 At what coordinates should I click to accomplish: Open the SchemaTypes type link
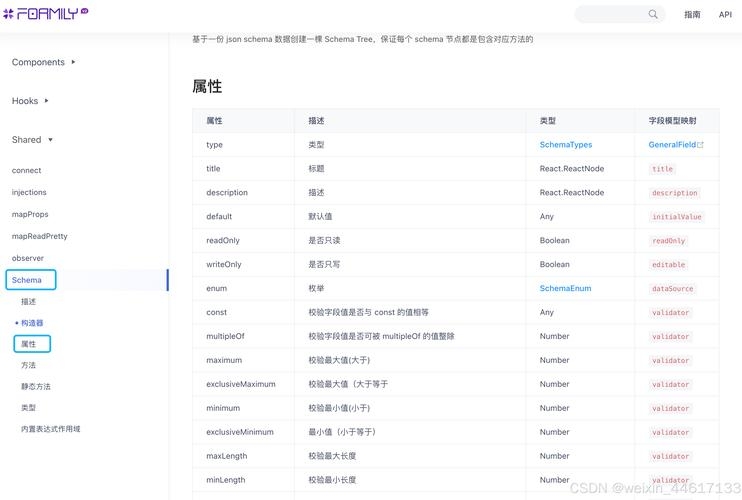pyautogui.click(x=565, y=145)
